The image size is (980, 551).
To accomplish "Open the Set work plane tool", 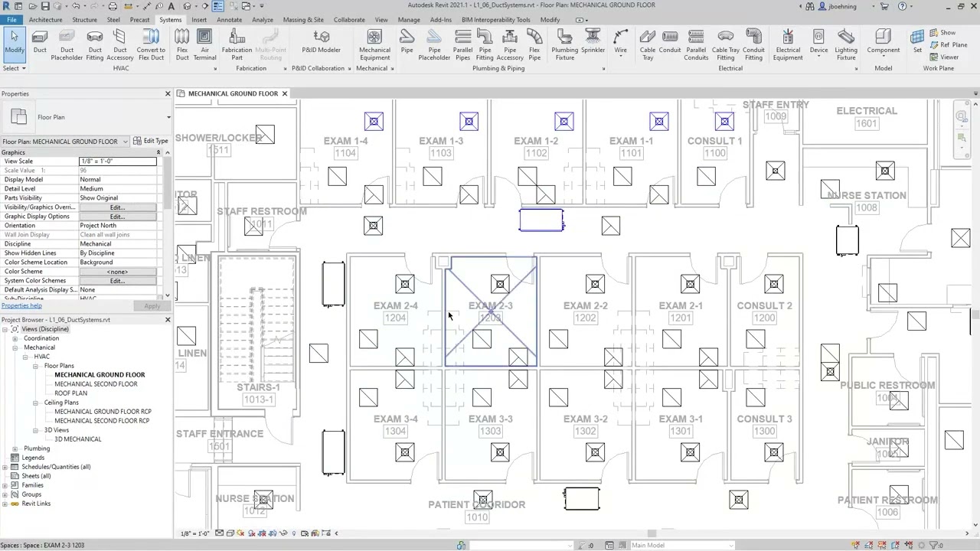I will pos(917,41).
